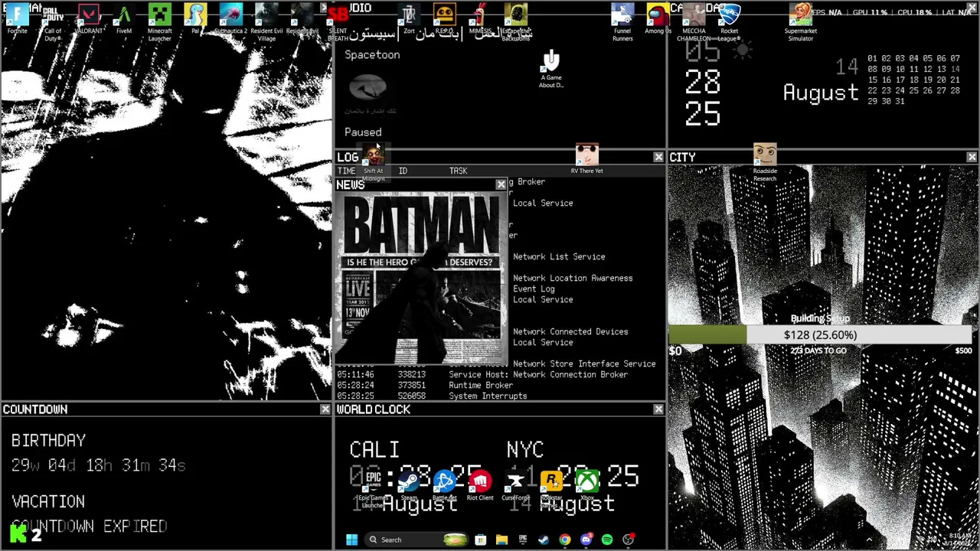
Task: Close the NEWS widget panel
Action: [501, 184]
